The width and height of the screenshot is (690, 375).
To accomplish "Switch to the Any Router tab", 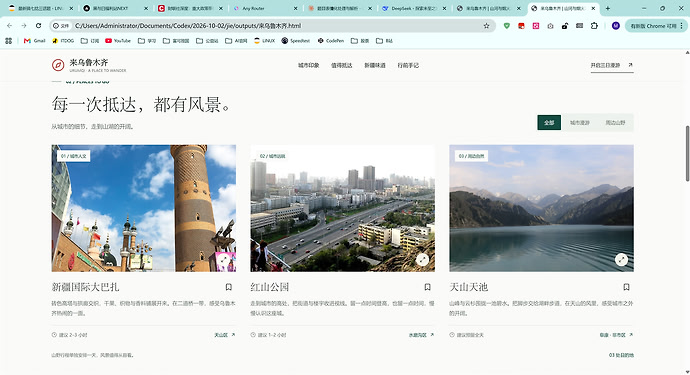I will [x=264, y=8].
